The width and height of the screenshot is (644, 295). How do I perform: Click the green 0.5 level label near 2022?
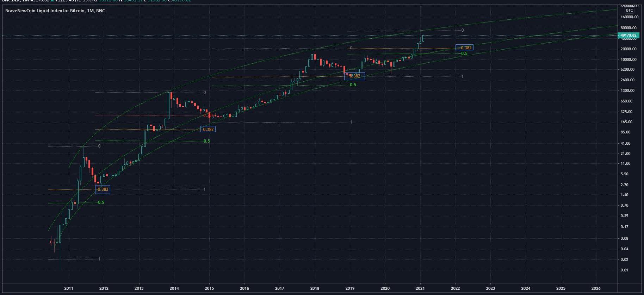[464, 54]
